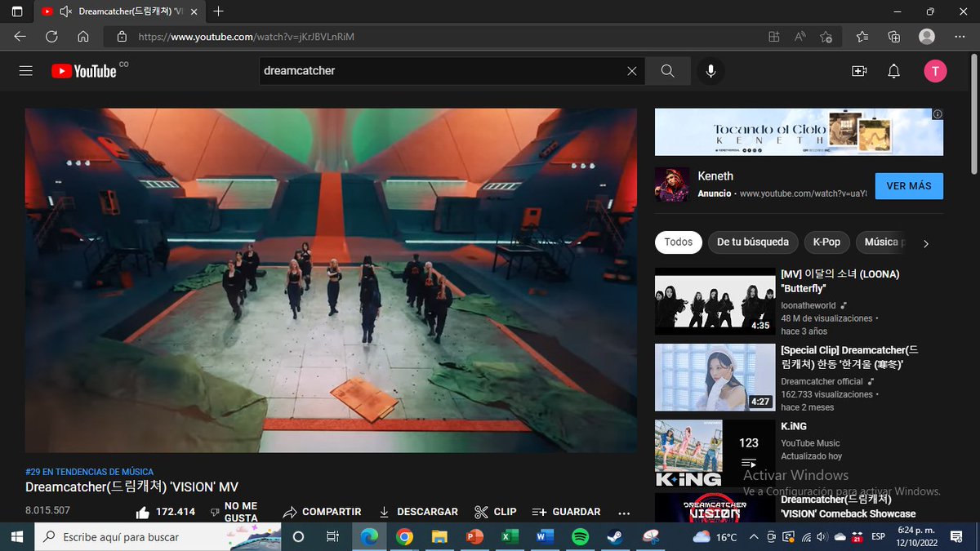Screen dimensions: 980x551
Task: Open the tab actions menu icon
Action: pyautogui.click(x=16, y=11)
